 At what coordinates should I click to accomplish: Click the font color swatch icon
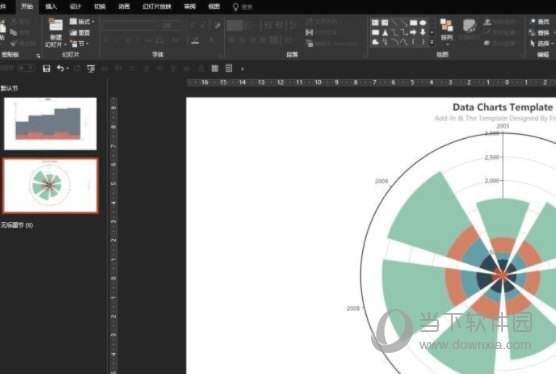click(195, 40)
